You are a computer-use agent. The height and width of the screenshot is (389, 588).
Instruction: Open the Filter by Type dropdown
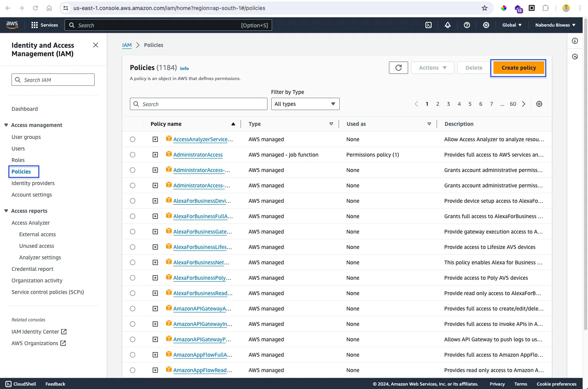pos(306,104)
